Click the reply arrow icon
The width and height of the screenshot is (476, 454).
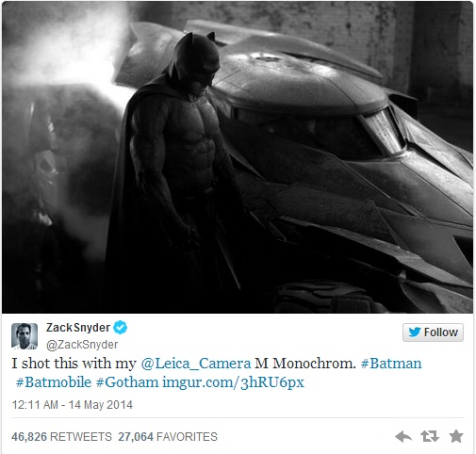coord(403,436)
